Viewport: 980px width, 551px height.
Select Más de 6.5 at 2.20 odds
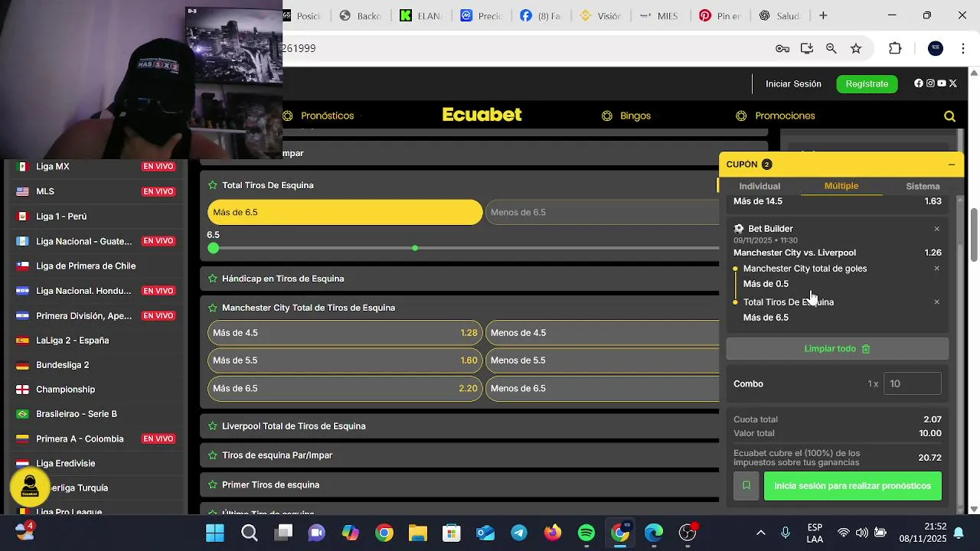point(345,389)
